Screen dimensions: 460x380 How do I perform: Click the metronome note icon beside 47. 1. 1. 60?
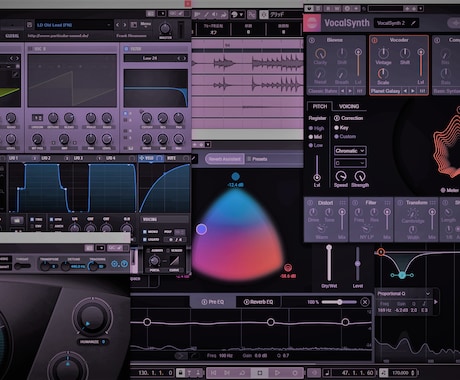point(327,373)
